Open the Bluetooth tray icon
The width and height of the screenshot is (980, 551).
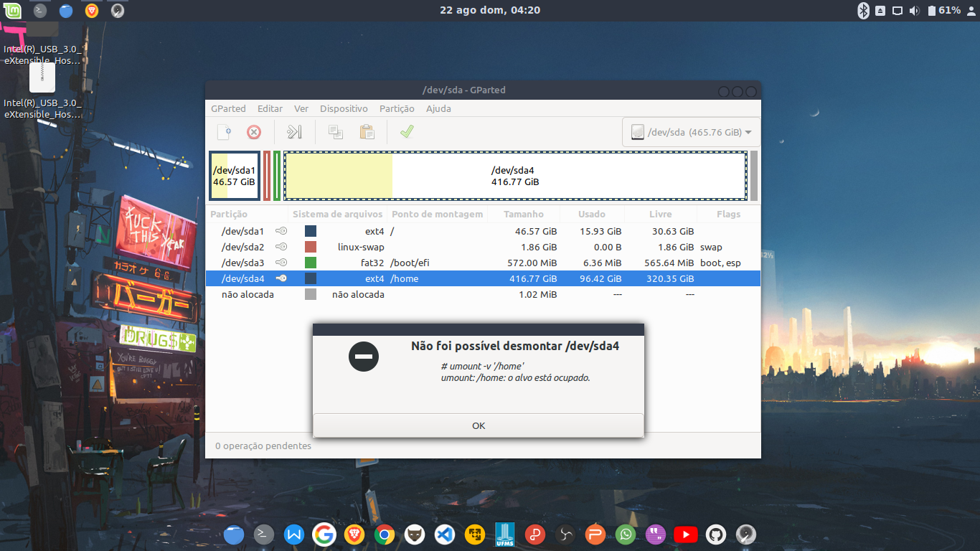pyautogui.click(x=864, y=10)
